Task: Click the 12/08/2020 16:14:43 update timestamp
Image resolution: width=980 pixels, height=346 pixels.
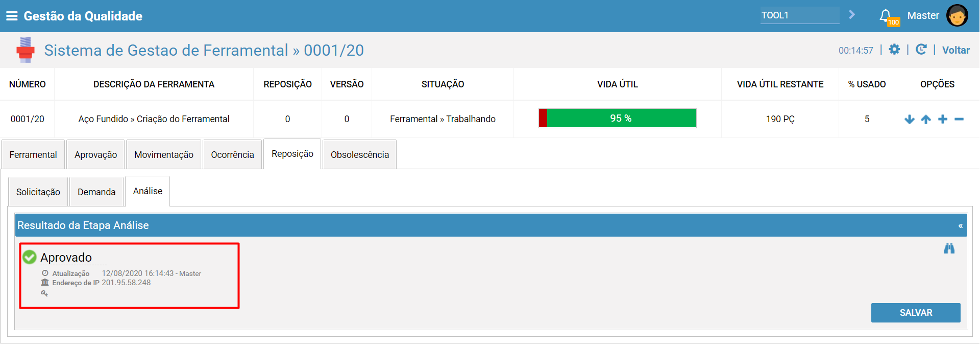Action: [x=138, y=273]
